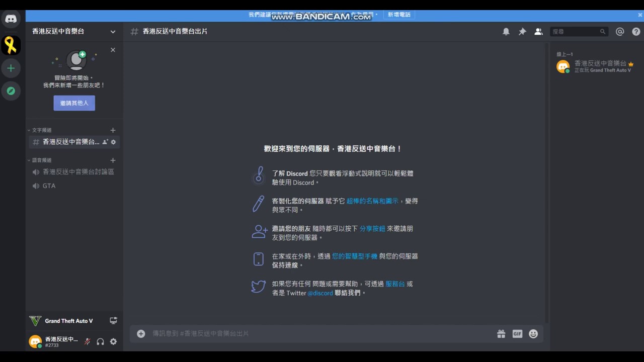This screenshot has height=362, width=644.
Task: Open emoji picker smiley icon
Action: [x=533, y=334]
